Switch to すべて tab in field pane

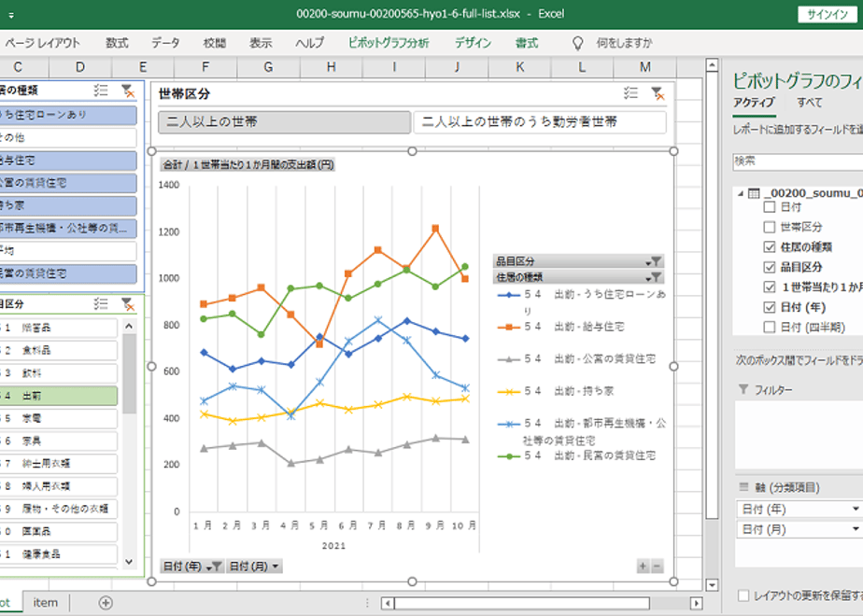[x=810, y=103]
